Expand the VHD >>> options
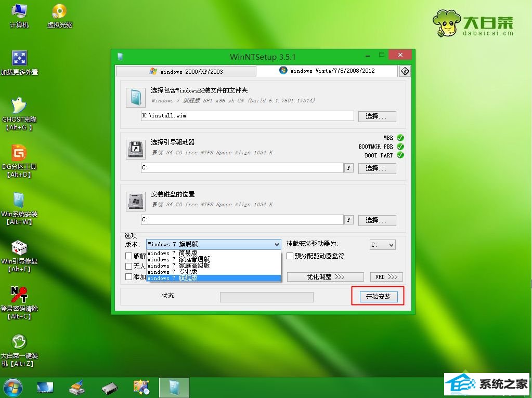Image resolution: width=532 pixels, height=398 pixels. 386,277
